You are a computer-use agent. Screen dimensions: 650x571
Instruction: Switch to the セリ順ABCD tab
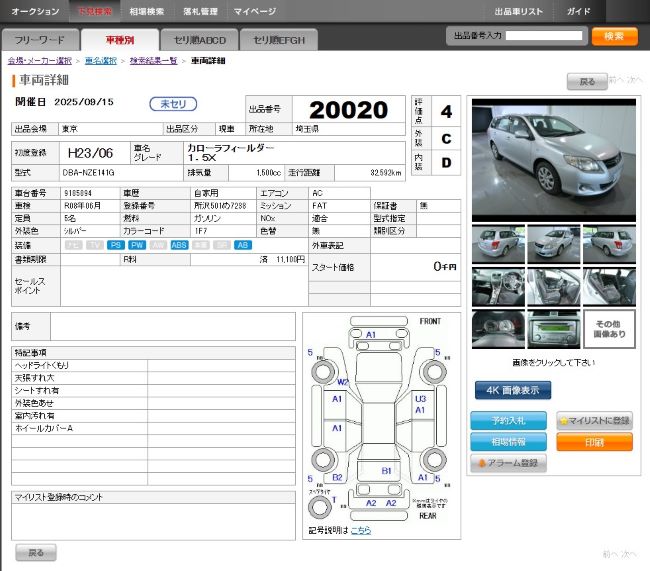[x=200, y=40]
